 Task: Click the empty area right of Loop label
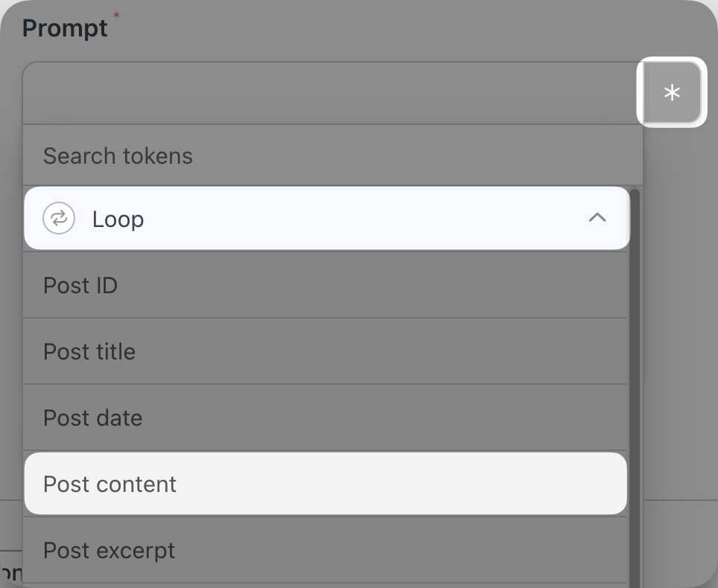(365, 218)
